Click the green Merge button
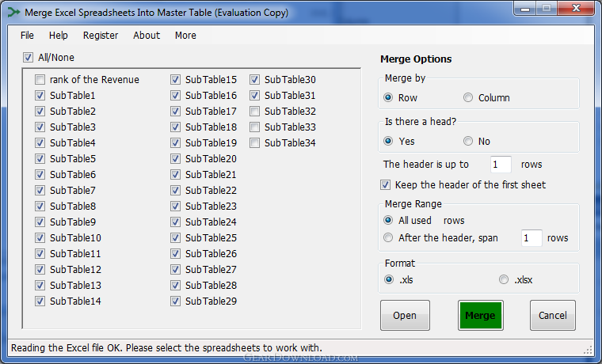Screen dimensions: 602x364 480,315
